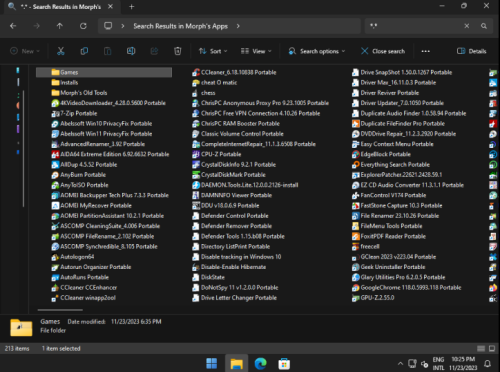Select the Installs folder icon
Viewport: 500px width, 372px height.
55,83
